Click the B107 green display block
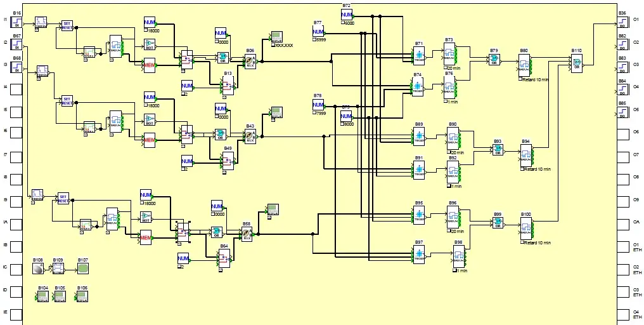Image resolution: width=644 pixels, height=325 pixels. [x=82, y=269]
